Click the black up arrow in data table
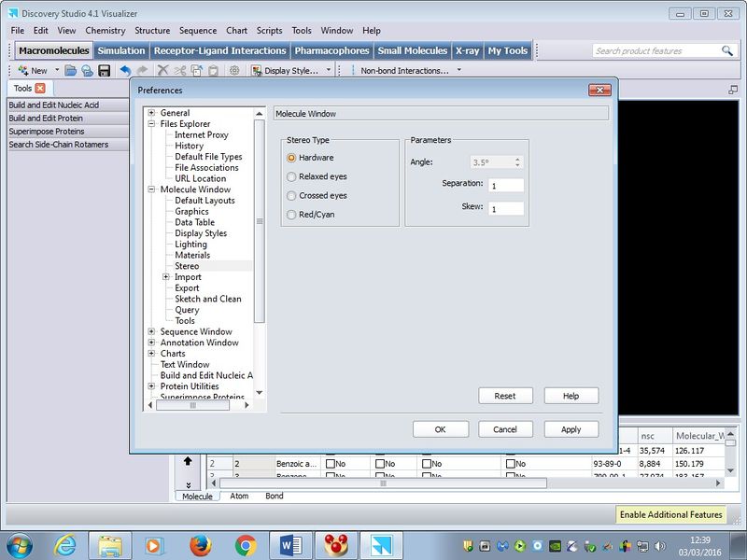Image resolution: width=747 pixels, height=560 pixels. tap(188, 461)
